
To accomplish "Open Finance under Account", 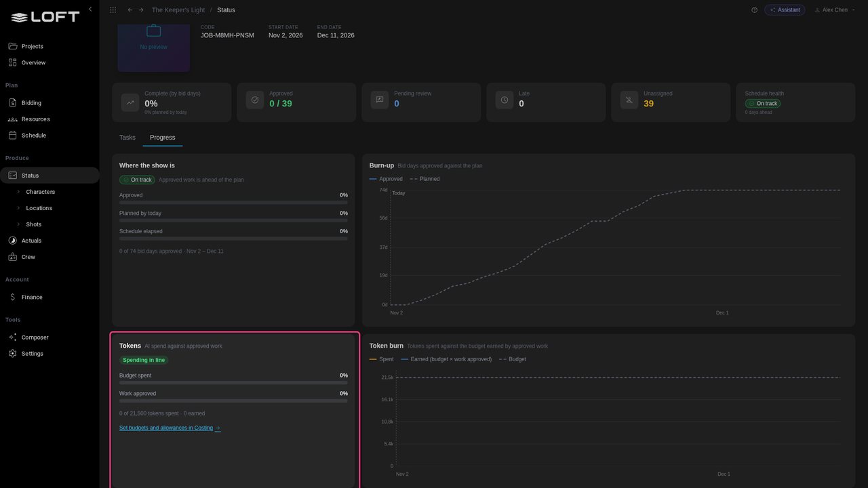I will coord(50,297).
